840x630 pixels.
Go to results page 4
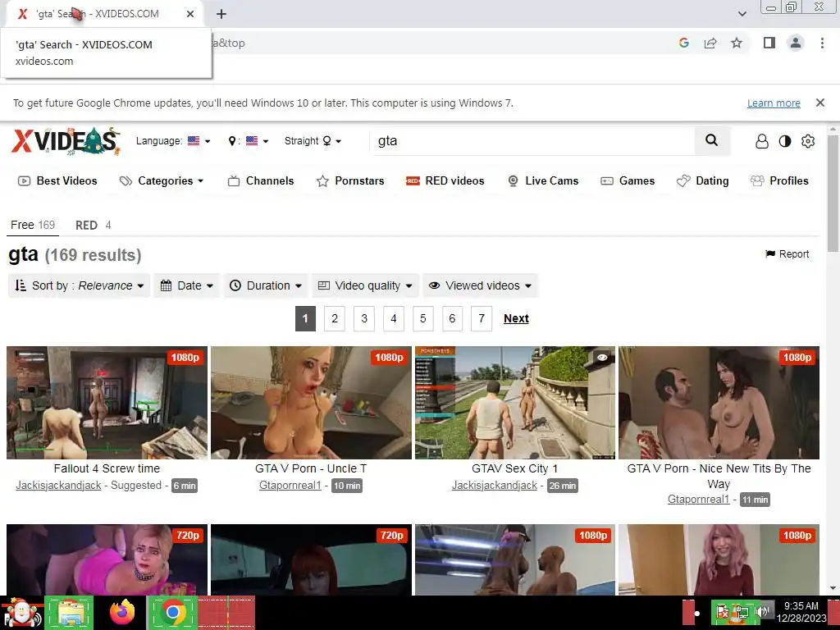(394, 319)
